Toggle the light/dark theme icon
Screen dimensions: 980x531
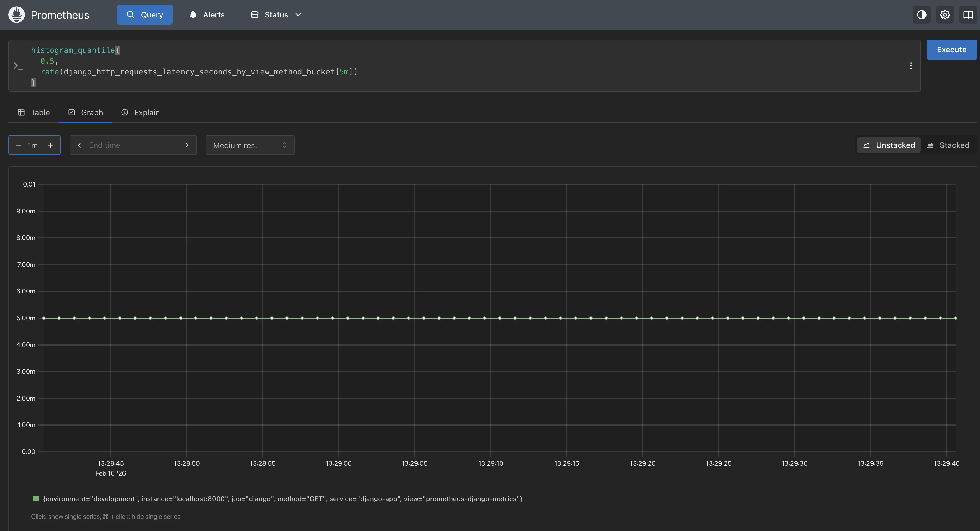[x=922, y=15]
